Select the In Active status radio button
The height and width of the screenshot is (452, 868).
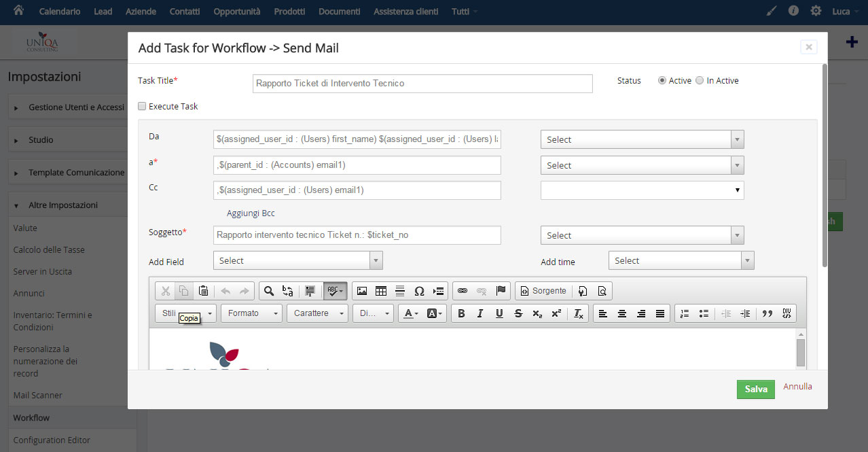(x=700, y=80)
